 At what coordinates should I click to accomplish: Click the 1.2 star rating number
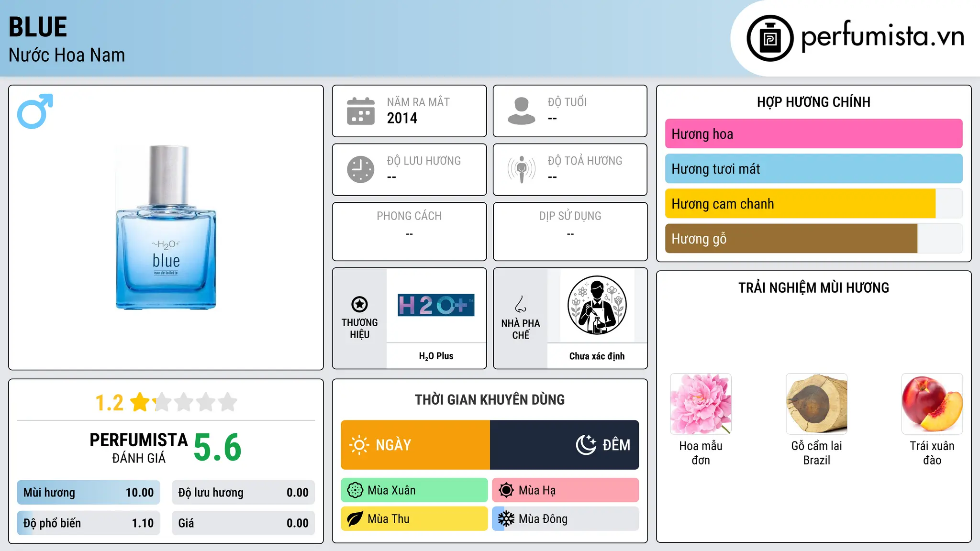tap(110, 403)
